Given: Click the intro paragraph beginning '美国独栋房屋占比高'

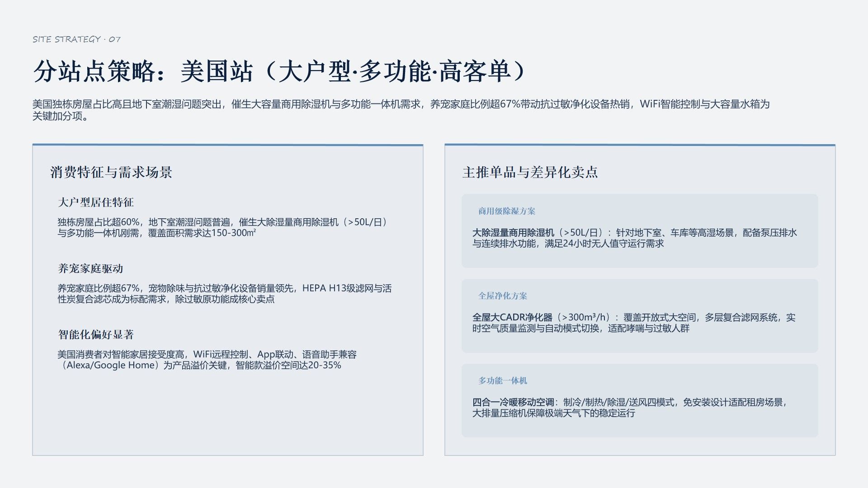Looking at the screenshot, I should click(401, 110).
